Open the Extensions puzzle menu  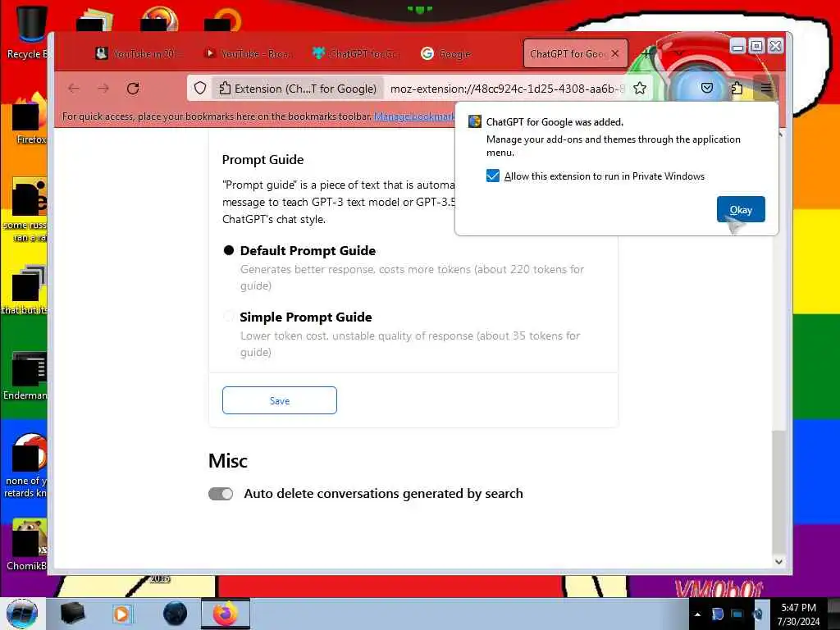pyautogui.click(x=737, y=88)
